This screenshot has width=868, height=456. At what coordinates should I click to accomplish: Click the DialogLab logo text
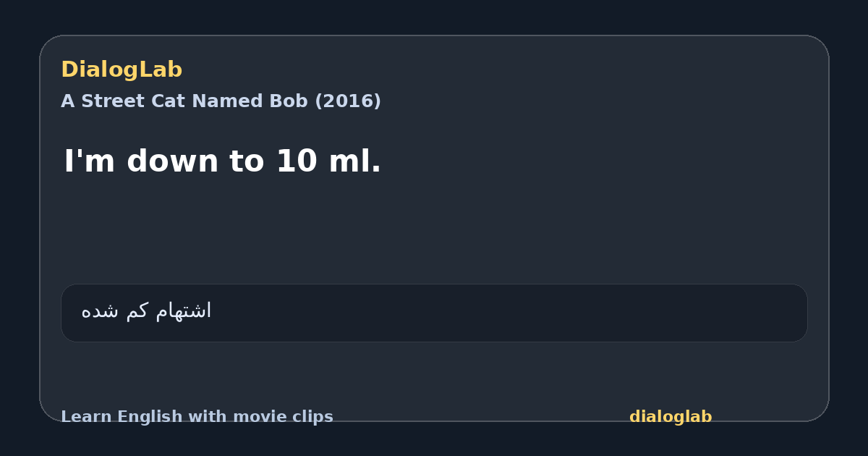122,69
